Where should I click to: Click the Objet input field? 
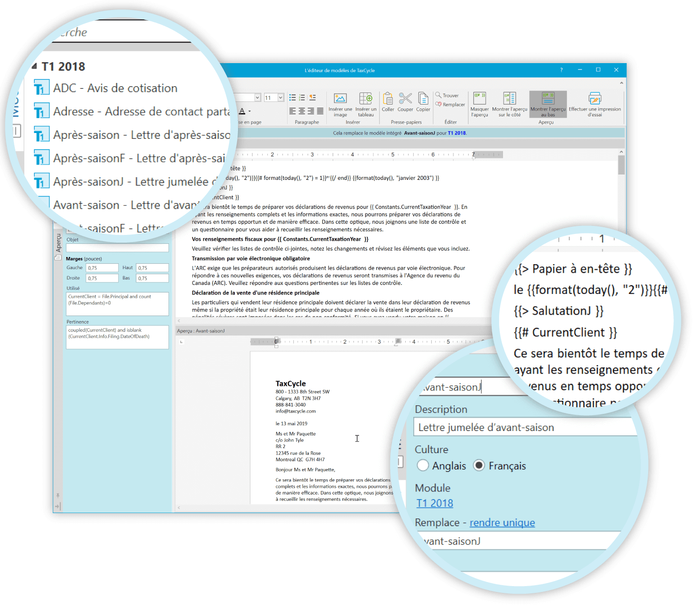click(x=117, y=248)
